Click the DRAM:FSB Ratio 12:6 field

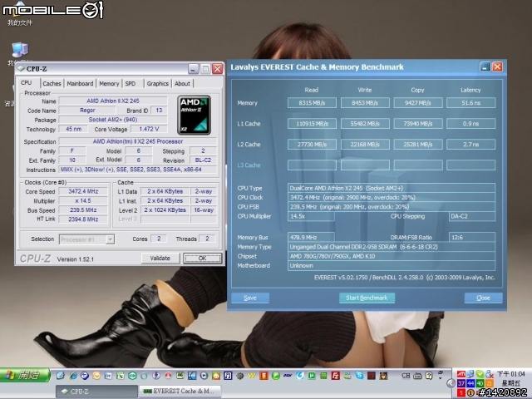(x=472, y=237)
